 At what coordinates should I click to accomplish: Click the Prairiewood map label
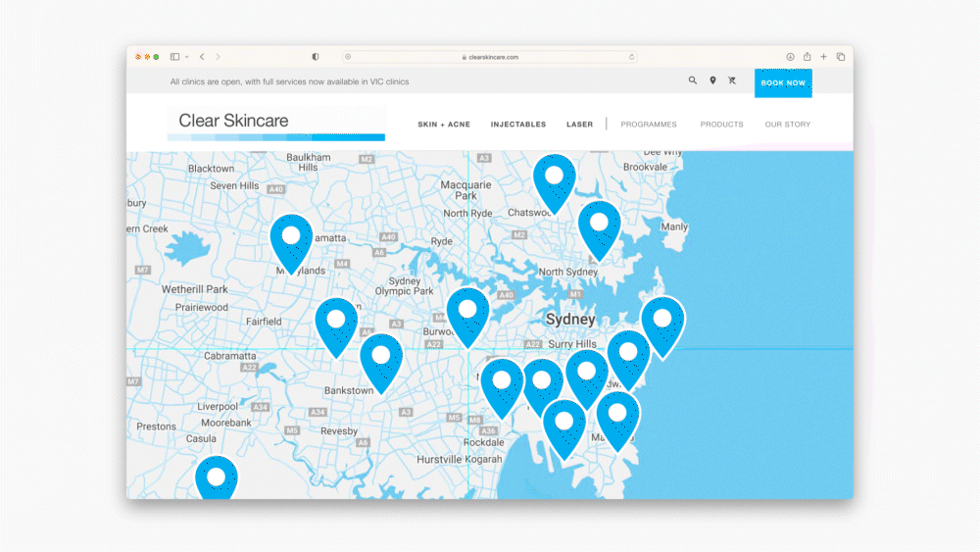click(x=201, y=308)
